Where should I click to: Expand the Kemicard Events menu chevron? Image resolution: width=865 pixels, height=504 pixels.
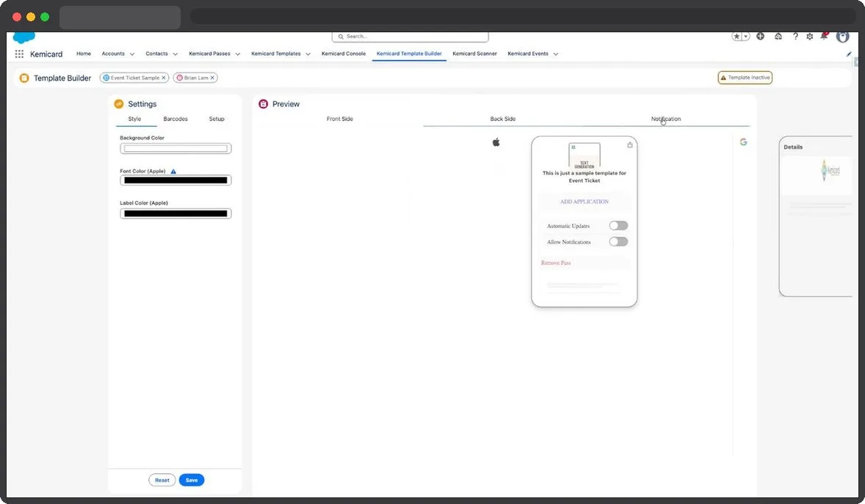click(x=556, y=54)
